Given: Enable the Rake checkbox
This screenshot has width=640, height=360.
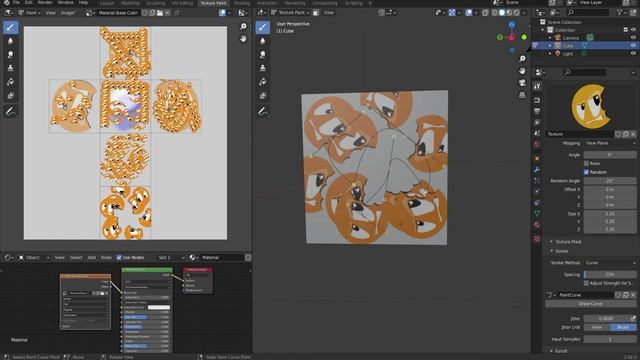Looking at the screenshot, I should point(586,163).
